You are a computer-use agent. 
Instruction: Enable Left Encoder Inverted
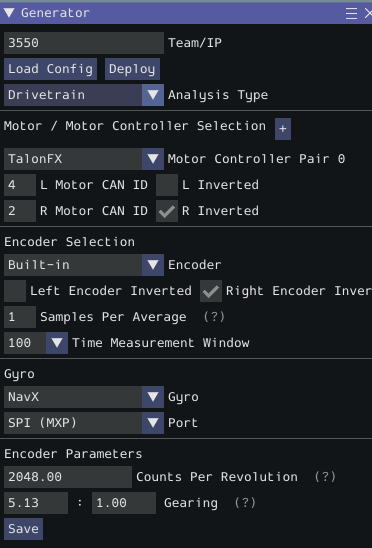pyautogui.click(x=15, y=291)
